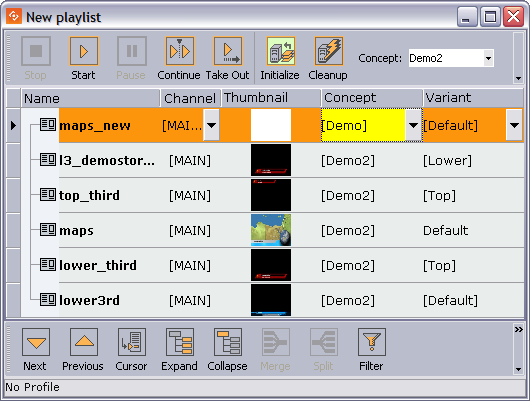Click the Stop playlist button
The width and height of the screenshot is (530, 401).
point(36,51)
